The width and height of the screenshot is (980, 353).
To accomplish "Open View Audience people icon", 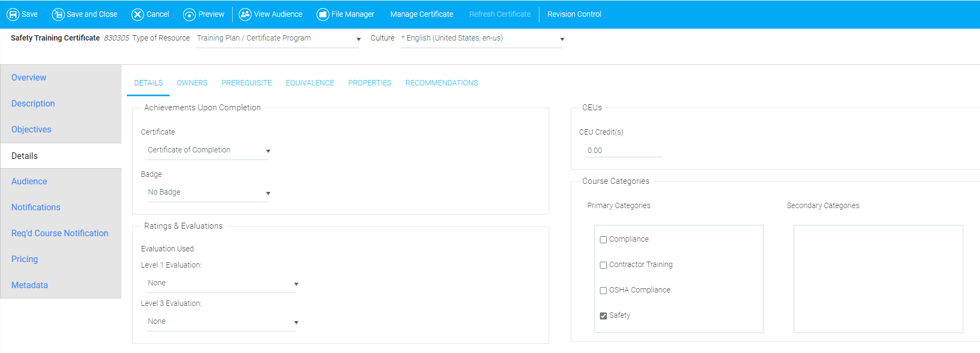I will tap(245, 15).
